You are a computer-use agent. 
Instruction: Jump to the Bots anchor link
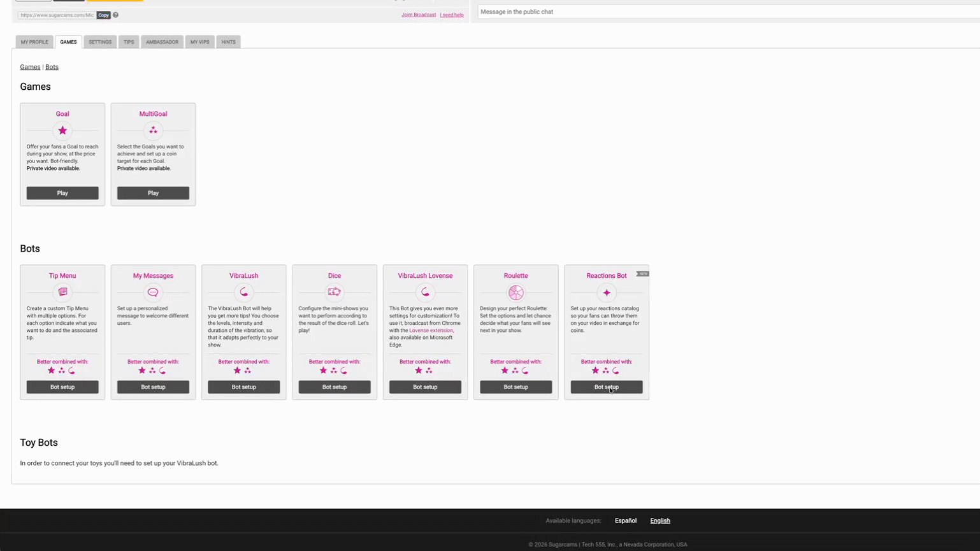coord(52,67)
